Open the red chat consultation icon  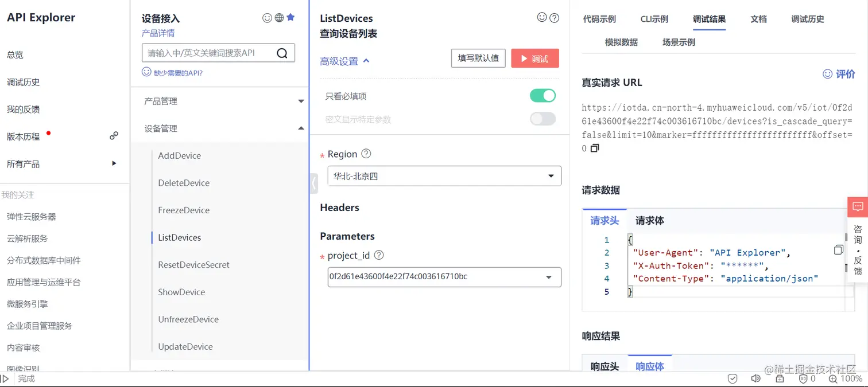point(858,206)
